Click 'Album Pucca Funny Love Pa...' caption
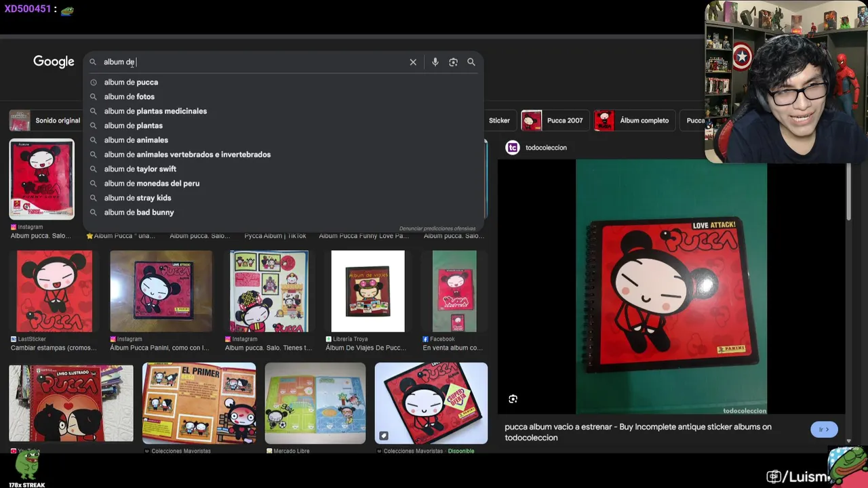The width and height of the screenshot is (868, 488). 363,236
